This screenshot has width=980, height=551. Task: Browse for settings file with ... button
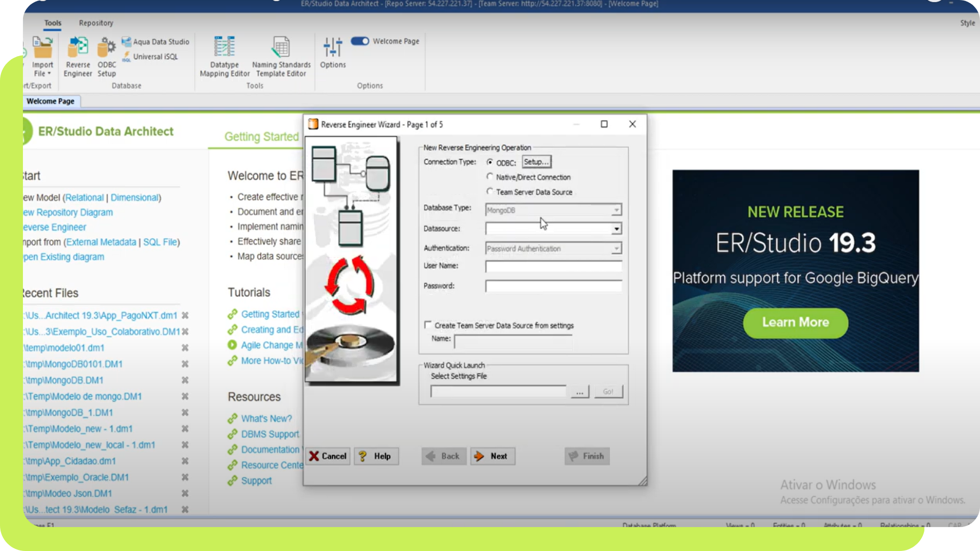click(x=580, y=392)
